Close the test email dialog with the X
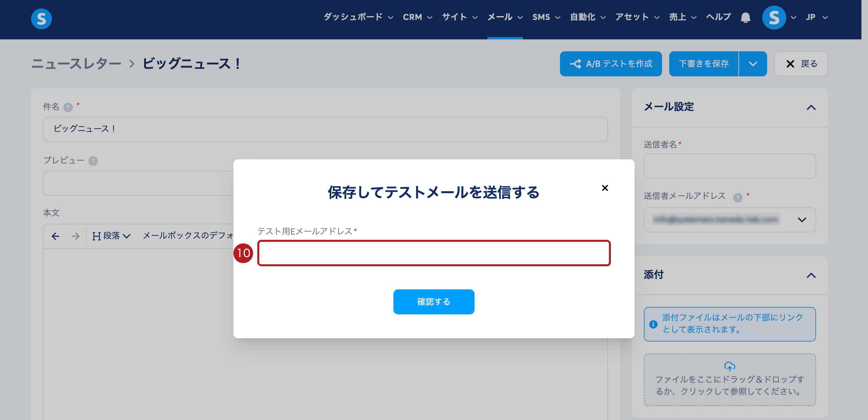The width and height of the screenshot is (868, 420). pos(605,188)
